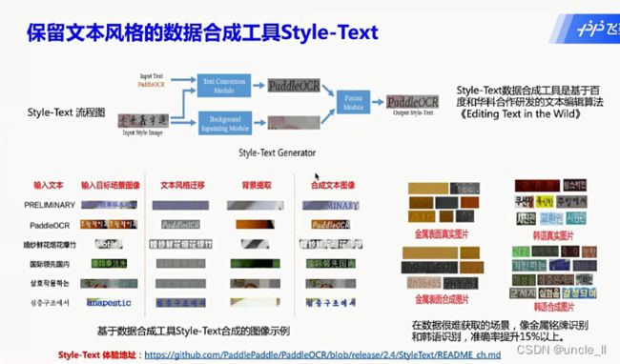Viewport: 620px width, 364px height.
Task: Click the '韩语合成图片' caption
Action: pos(553,307)
